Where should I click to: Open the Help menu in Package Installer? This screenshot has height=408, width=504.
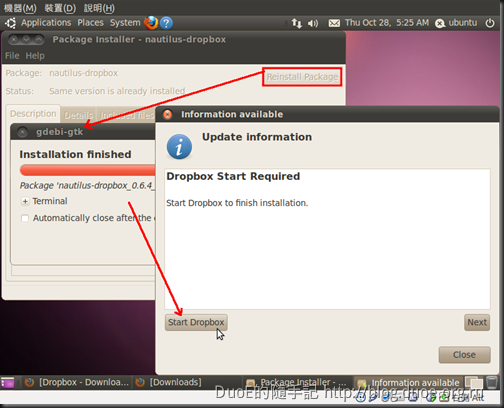(35, 56)
